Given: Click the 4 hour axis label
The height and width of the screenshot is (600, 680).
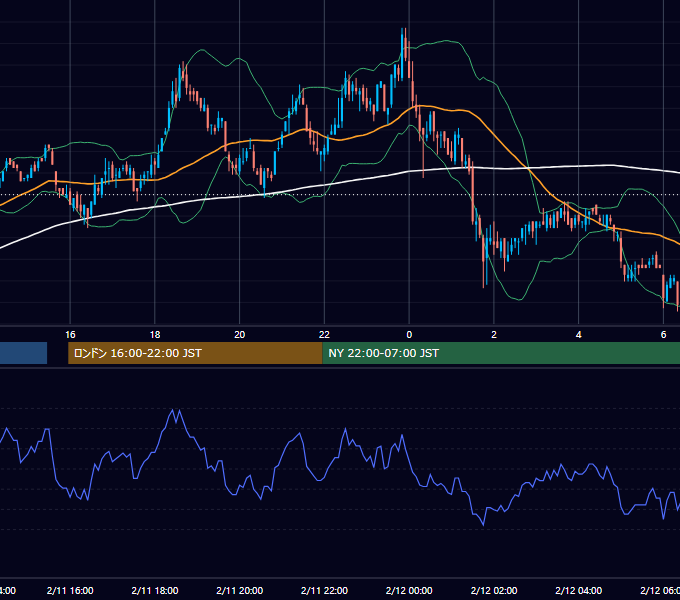Looking at the screenshot, I should [x=579, y=335].
